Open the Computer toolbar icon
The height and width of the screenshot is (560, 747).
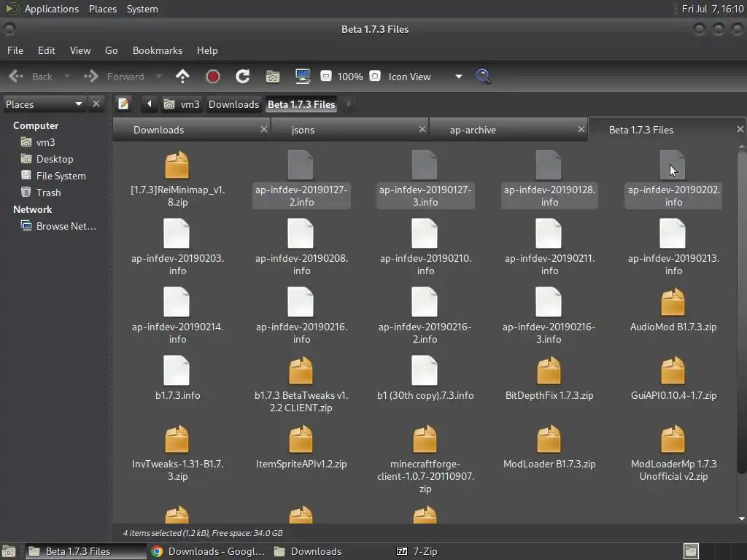click(303, 76)
